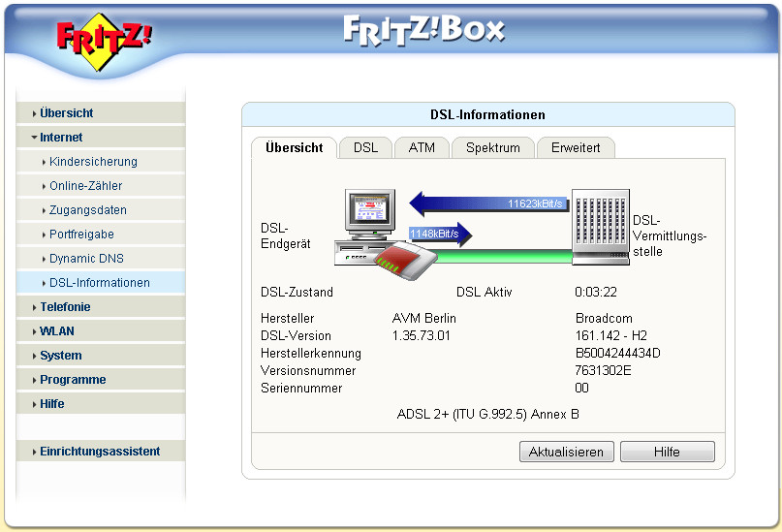Expand the System menu
Screen dimensions: 782x532
coord(100,356)
